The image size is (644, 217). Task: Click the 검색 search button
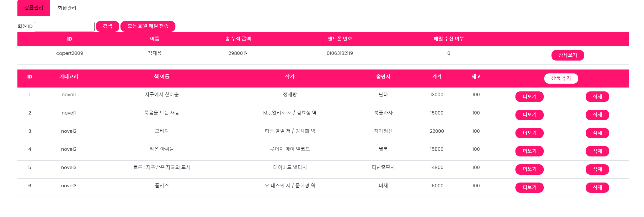108,26
